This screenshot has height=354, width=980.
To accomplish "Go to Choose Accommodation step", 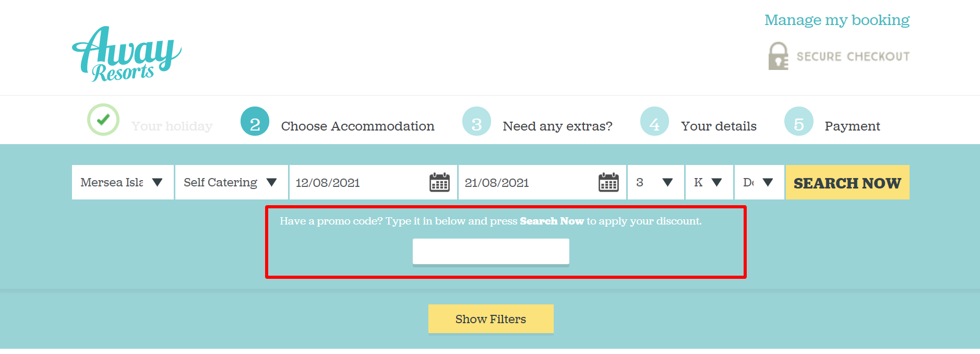I will 357,126.
